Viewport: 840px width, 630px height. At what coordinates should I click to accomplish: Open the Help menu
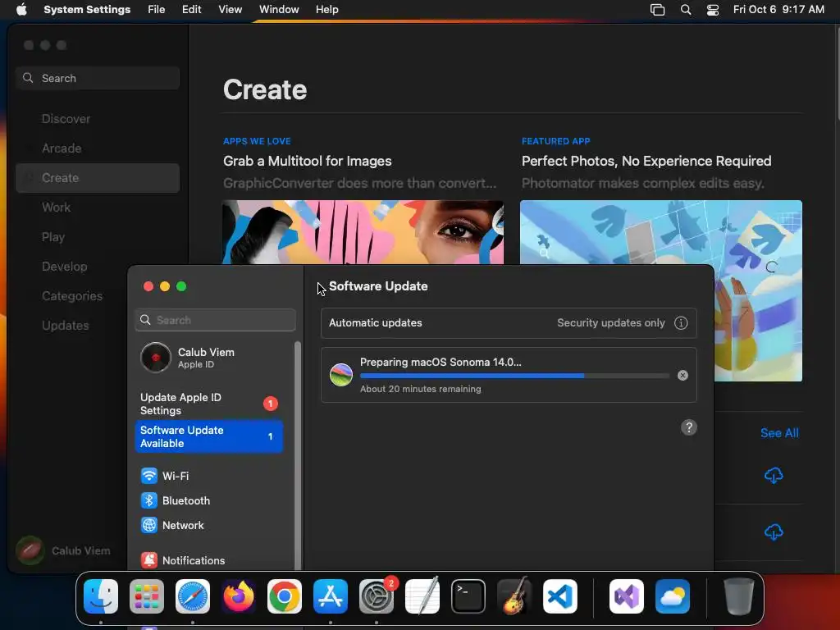326,10
